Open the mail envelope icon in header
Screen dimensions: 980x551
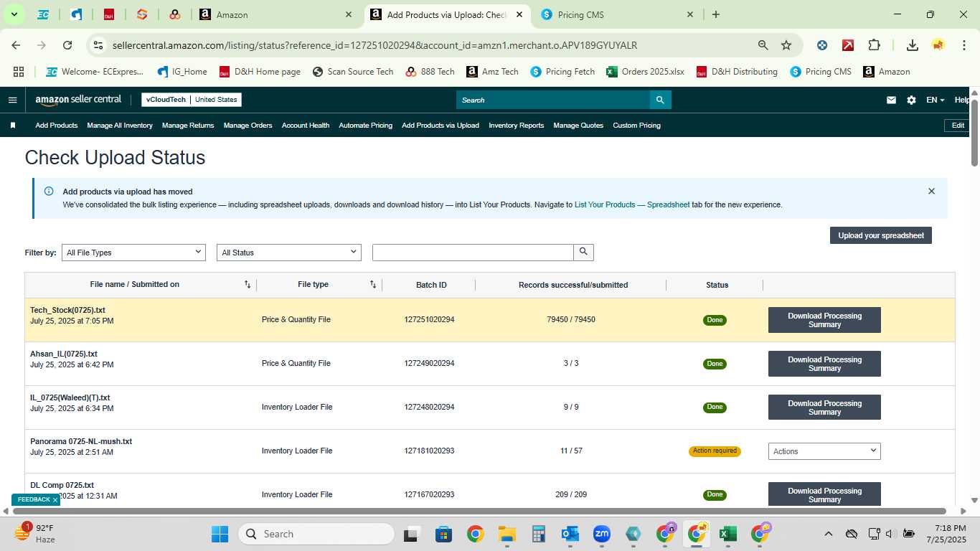891,100
